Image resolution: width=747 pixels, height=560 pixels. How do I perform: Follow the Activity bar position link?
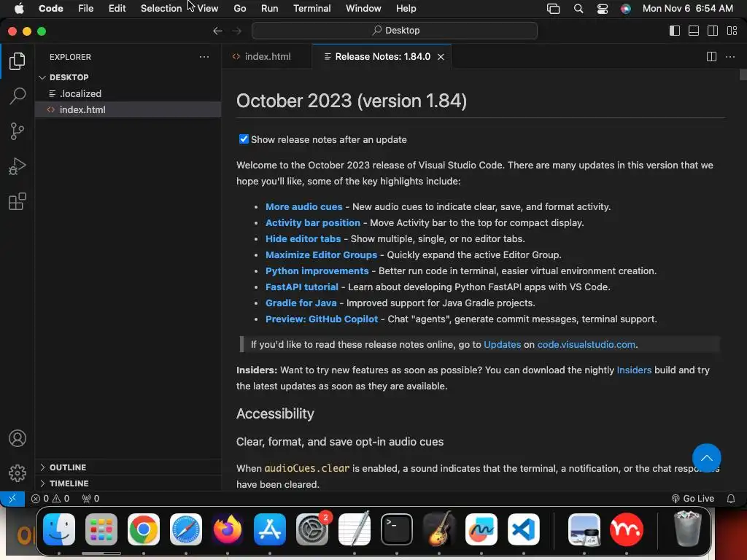coord(312,223)
